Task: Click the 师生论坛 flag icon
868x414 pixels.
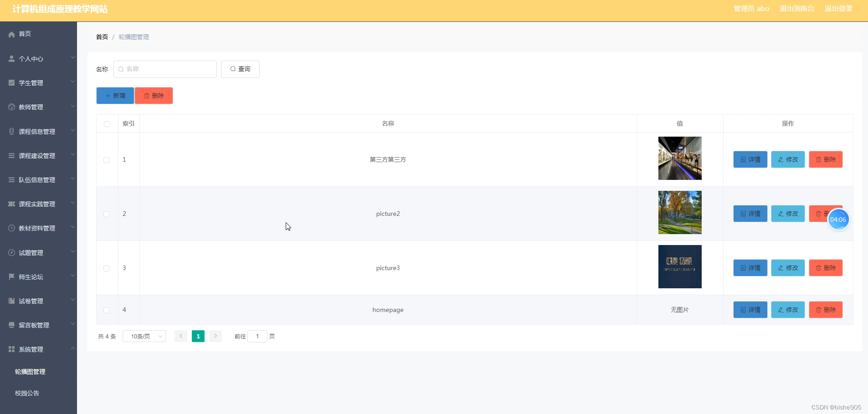Action: point(10,276)
